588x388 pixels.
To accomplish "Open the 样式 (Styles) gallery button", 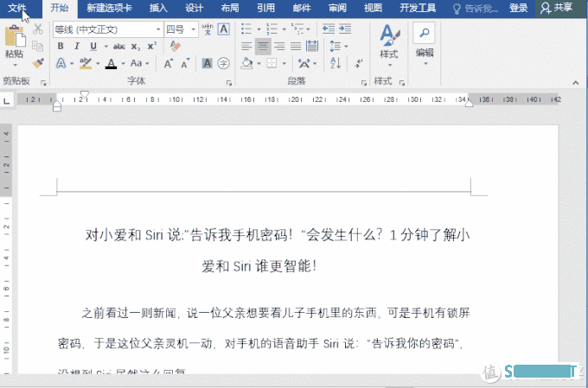I will point(389,45).
